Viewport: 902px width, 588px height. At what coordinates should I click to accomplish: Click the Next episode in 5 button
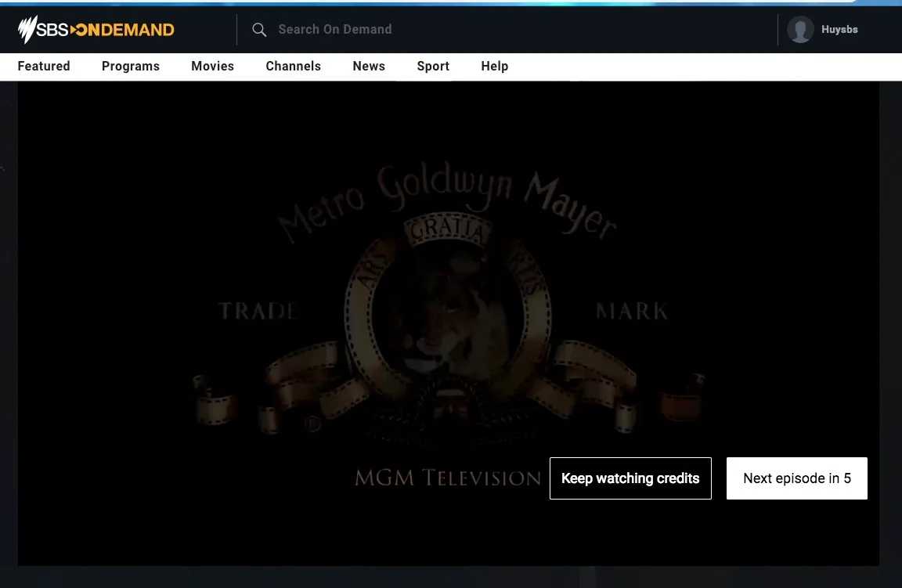click(x=797, y=478)
